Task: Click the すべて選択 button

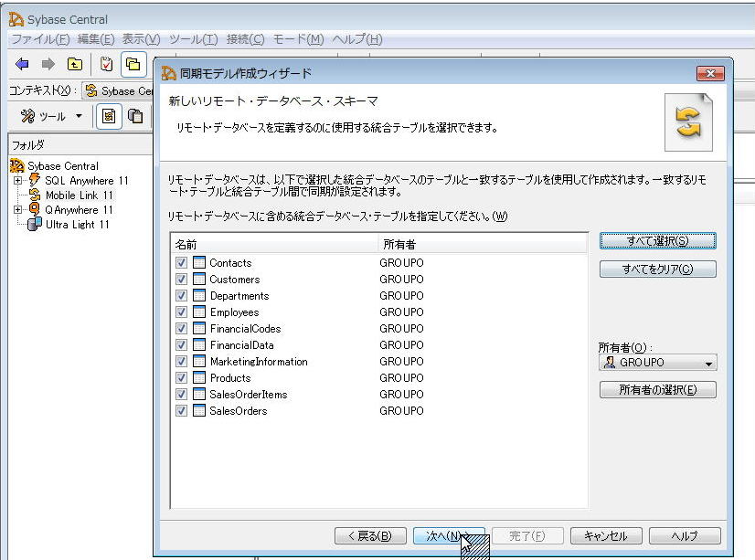Action: tap(657, 241)
